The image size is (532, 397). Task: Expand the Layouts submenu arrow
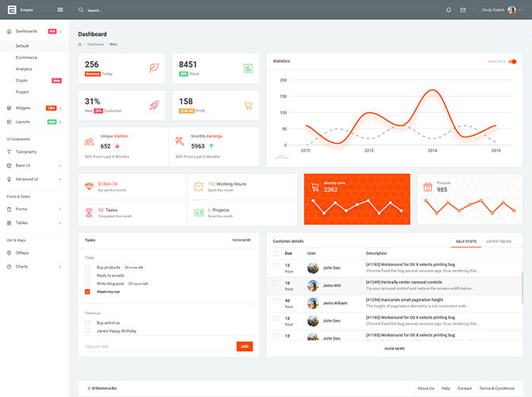coord(60,121)
